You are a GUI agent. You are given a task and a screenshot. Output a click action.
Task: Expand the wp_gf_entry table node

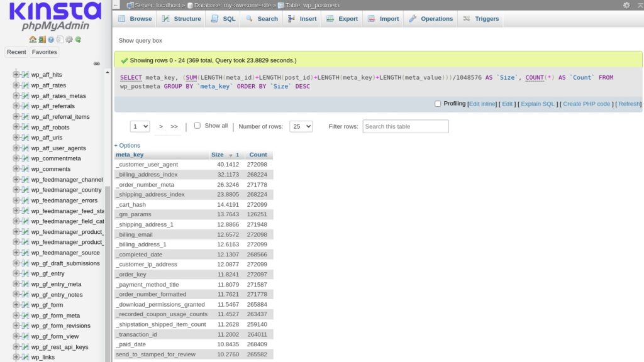click(x=16, y=274)
